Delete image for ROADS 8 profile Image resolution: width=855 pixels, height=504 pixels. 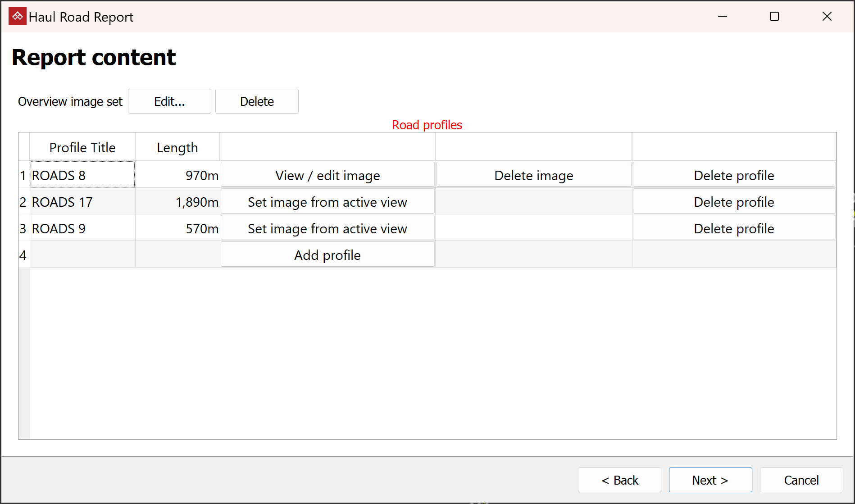click(533, 175)
